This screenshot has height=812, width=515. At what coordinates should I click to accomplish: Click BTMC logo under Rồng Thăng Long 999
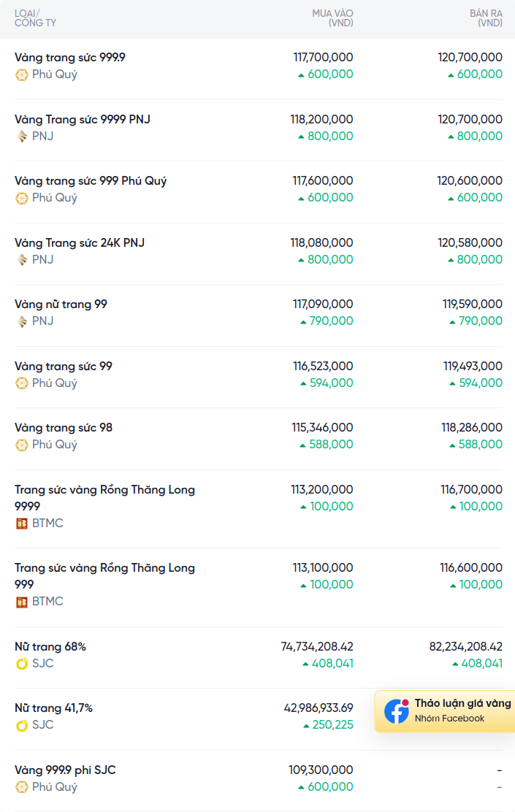tap(22, 602)
